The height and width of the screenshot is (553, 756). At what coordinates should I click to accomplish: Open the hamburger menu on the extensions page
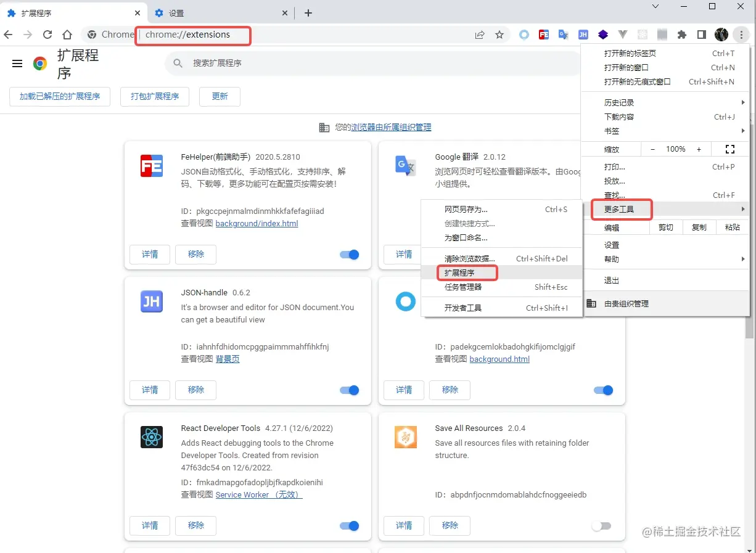tap(17, 63)
